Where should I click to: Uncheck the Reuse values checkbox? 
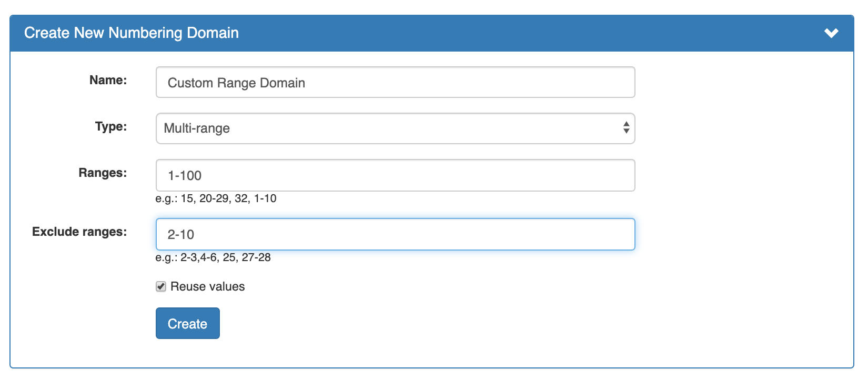pyautogui.click(x=161, y=286)
